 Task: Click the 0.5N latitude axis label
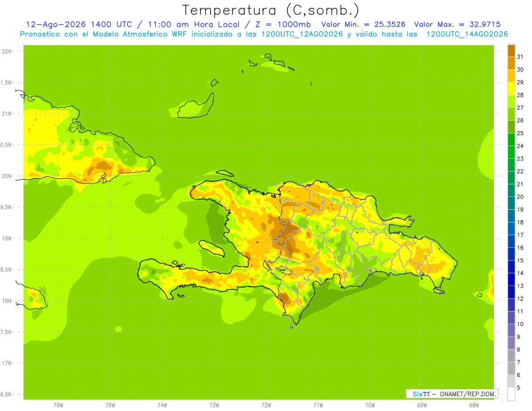pyautogui.click(x=7, y=145)
